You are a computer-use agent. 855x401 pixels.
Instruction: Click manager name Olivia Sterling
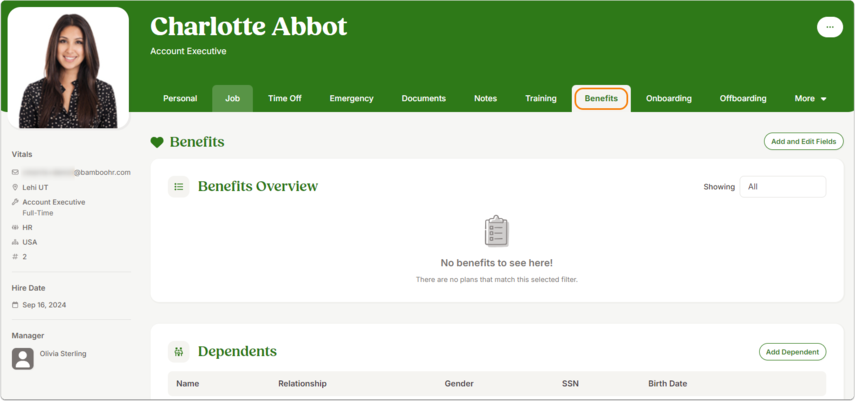[x=63, y=354]
